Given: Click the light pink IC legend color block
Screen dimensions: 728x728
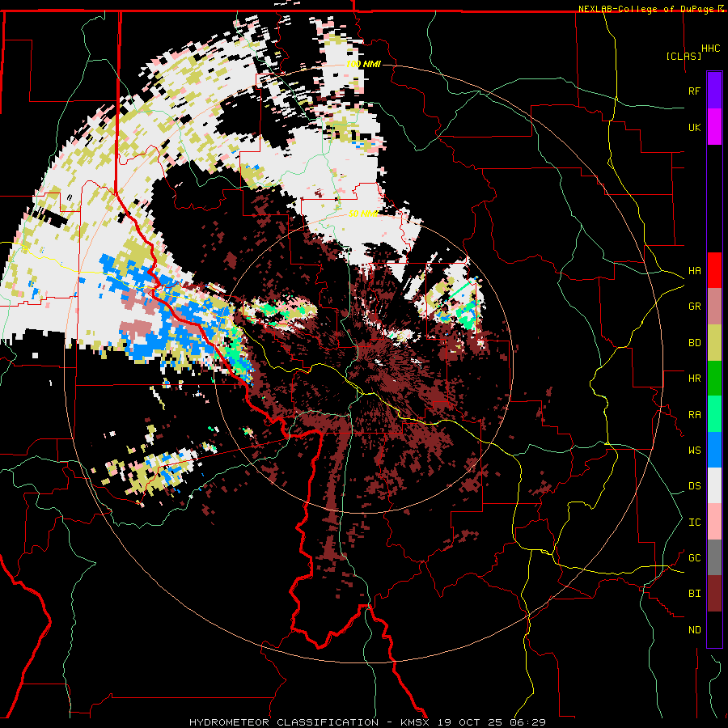Looking at the screenshot, I should [714, 522].
